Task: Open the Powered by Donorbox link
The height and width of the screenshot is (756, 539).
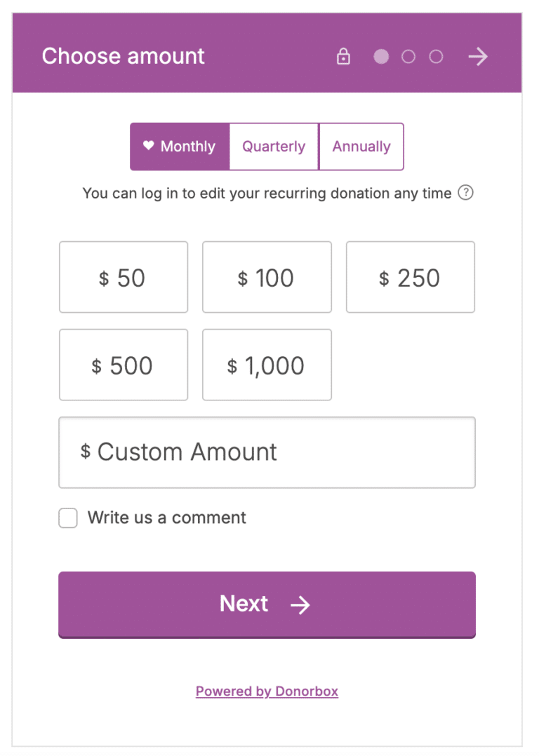Action: (x=267, y=691)
